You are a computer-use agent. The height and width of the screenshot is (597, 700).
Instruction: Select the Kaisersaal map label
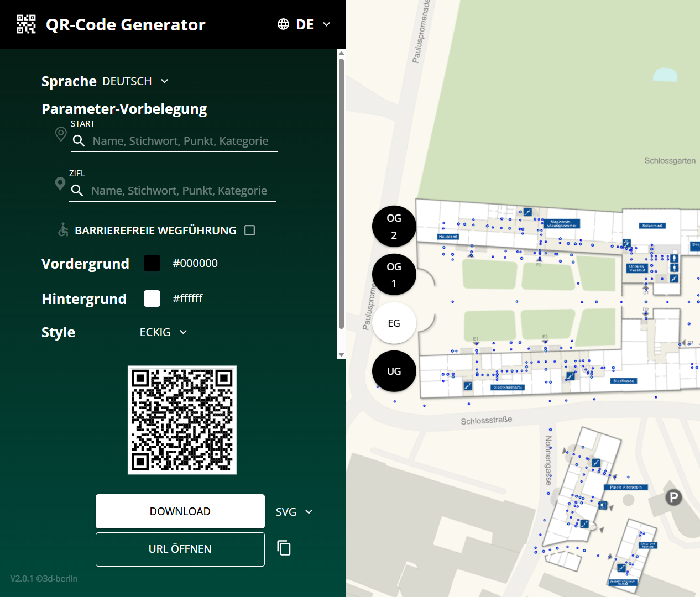652,226
